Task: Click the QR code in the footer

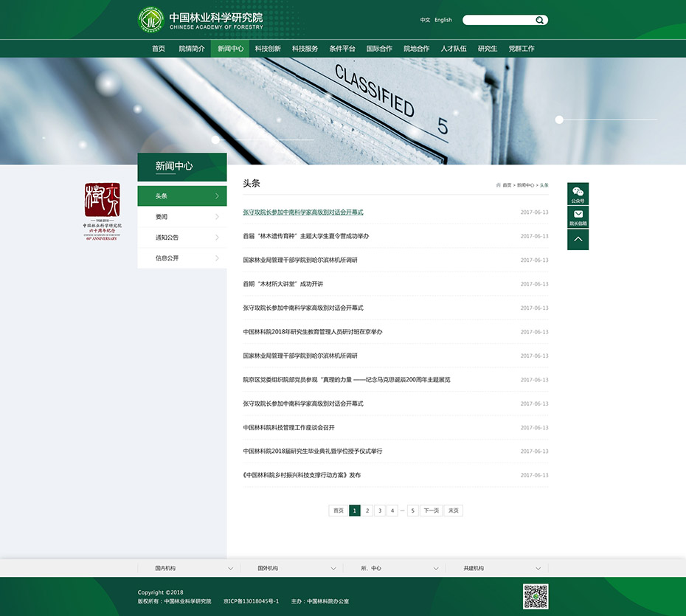Action: click(536, 596)
